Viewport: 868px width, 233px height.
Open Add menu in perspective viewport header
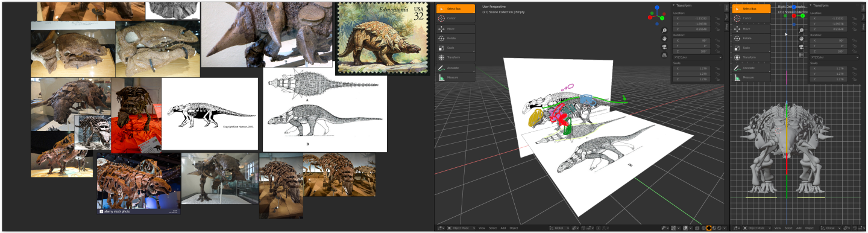click(x=503, y=228)
